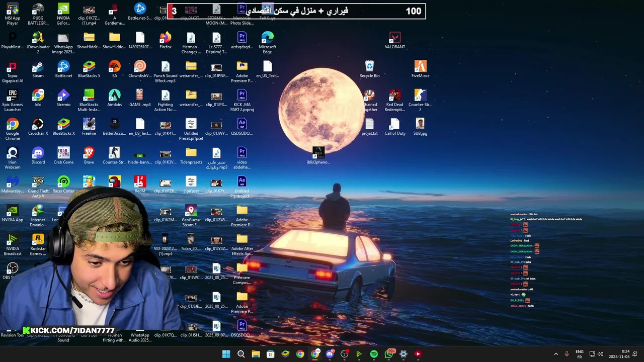Open the video abdelha Premiere project
The height and width of the screenshot is (362, 644).
tap(242, 158)
